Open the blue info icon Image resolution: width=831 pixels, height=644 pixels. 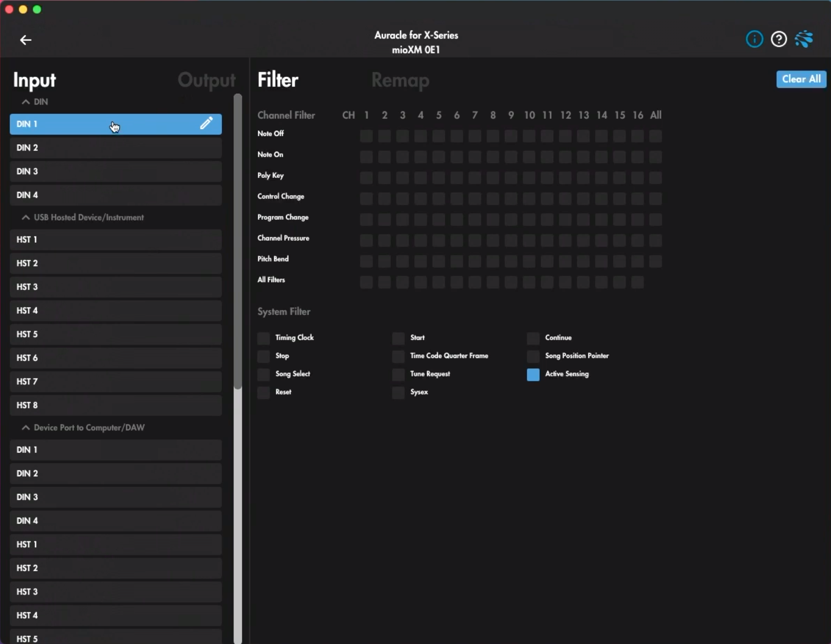click(754, 39)
